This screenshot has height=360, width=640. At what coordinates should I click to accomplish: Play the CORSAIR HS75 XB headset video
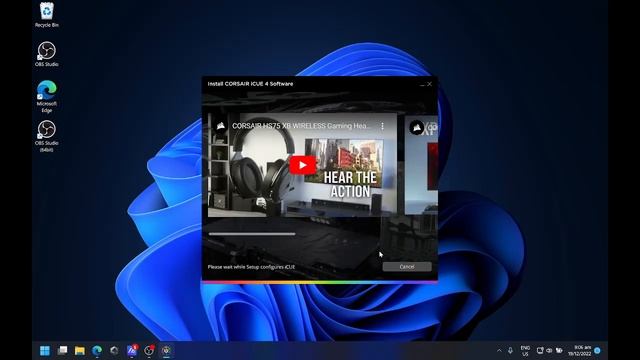point(302,165)
